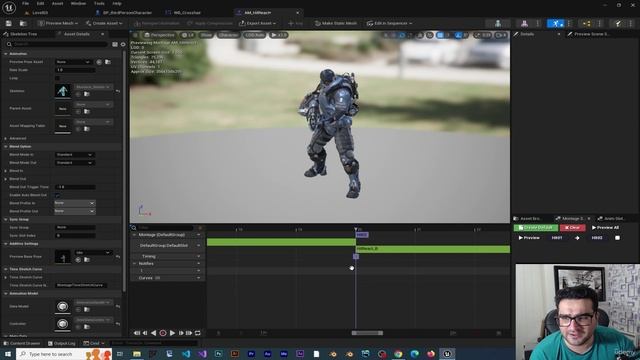The height and width of the screenshot is (360, 640).
Task: Open the Create Asset dropdown
Action: point(104,23)
